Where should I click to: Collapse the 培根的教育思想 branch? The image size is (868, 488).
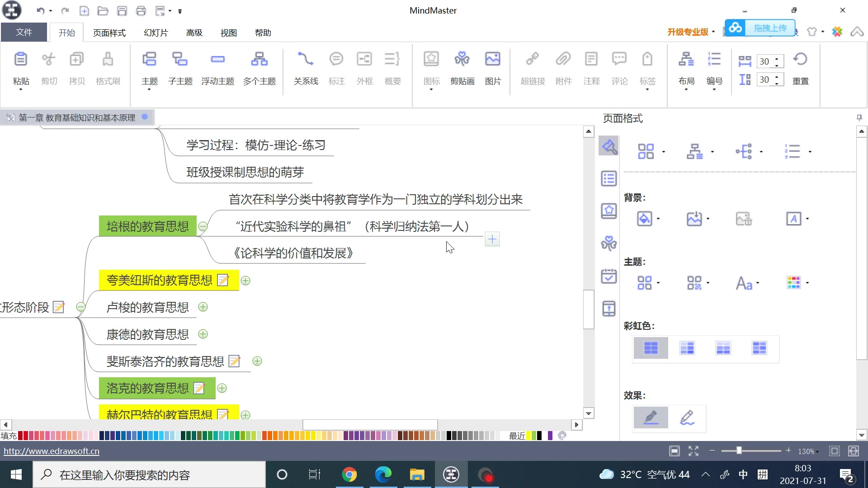click(x=203, y=226)
